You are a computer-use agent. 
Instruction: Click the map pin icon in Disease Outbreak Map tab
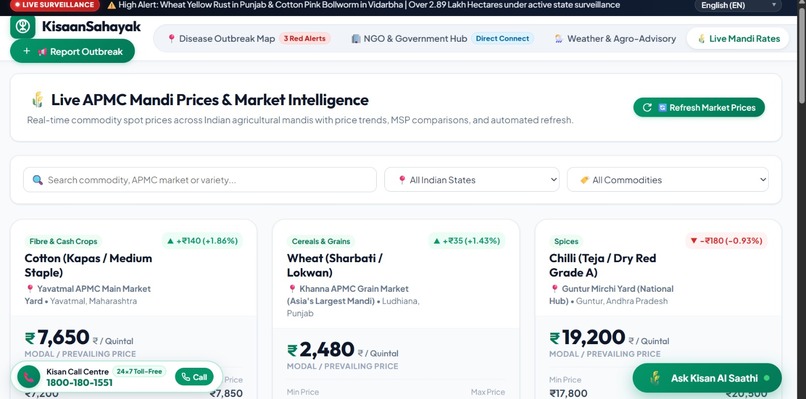tap(171, 39)
